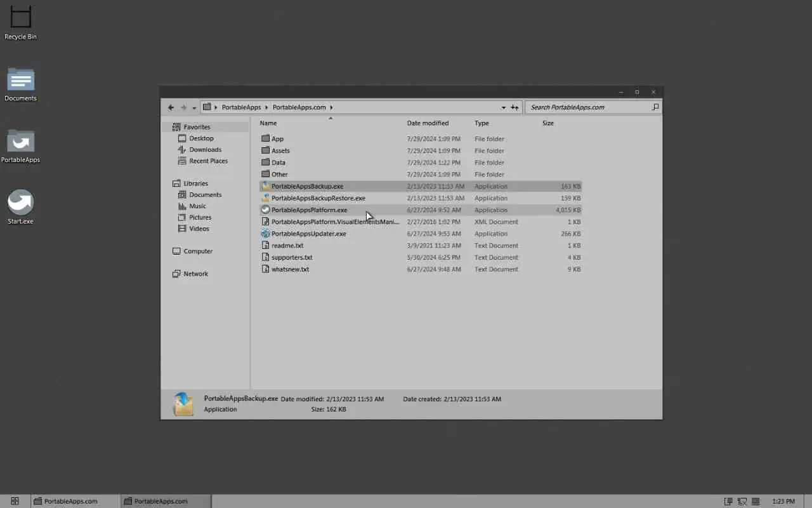Switch to second PortableApps.com taskbar window

coord(165,501)
